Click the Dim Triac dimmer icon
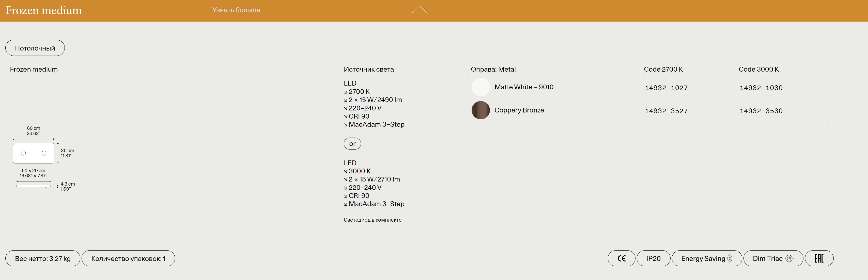The image size is (868, 280). point(789,258)
